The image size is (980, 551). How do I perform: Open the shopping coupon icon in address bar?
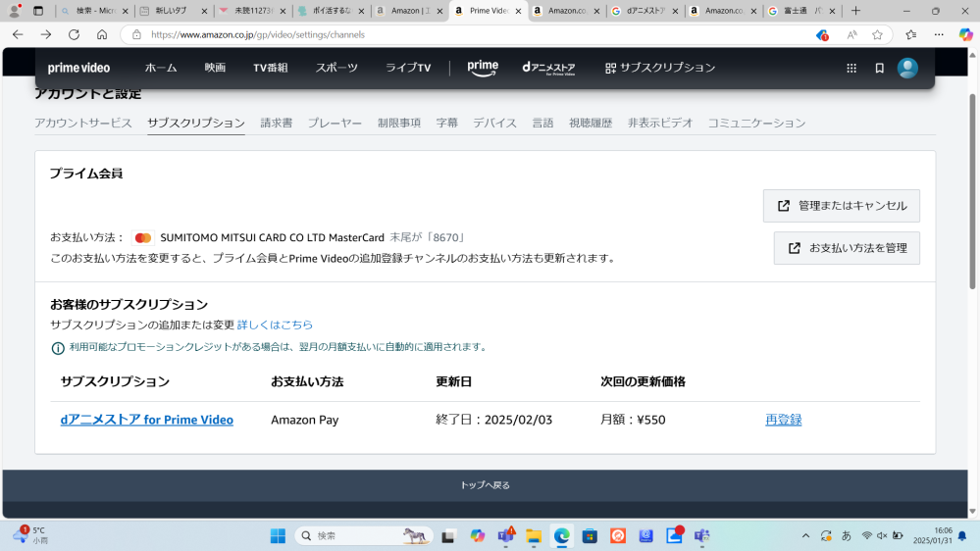(822, 35)
